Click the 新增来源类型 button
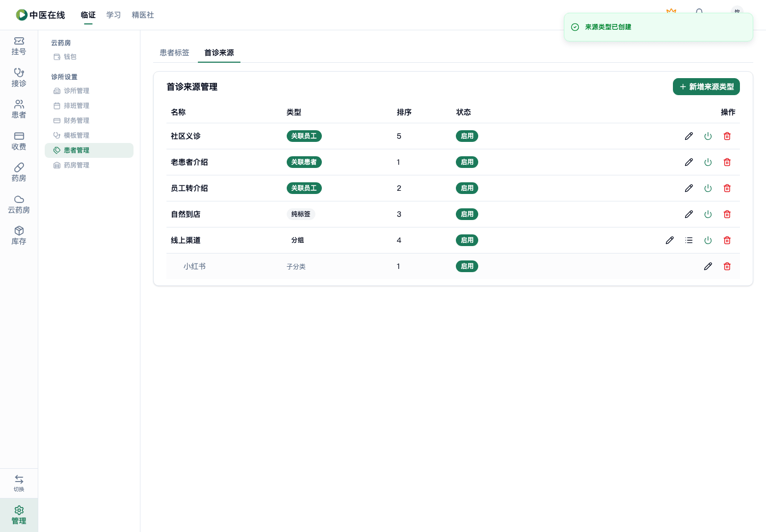The height and width of the screenshot is (532, 766). pos(706,87)
